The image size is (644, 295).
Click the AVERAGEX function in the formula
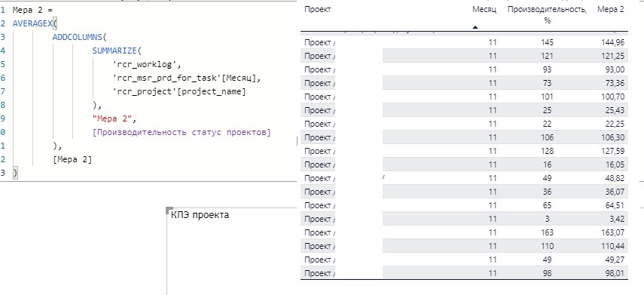pos(32,23)
